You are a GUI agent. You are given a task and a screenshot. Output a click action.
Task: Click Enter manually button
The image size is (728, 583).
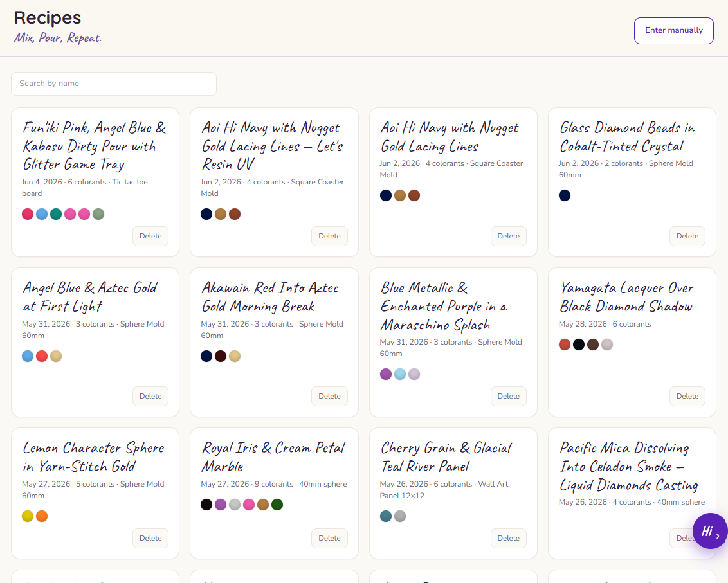pyautogui.click(x=674, y=31)
